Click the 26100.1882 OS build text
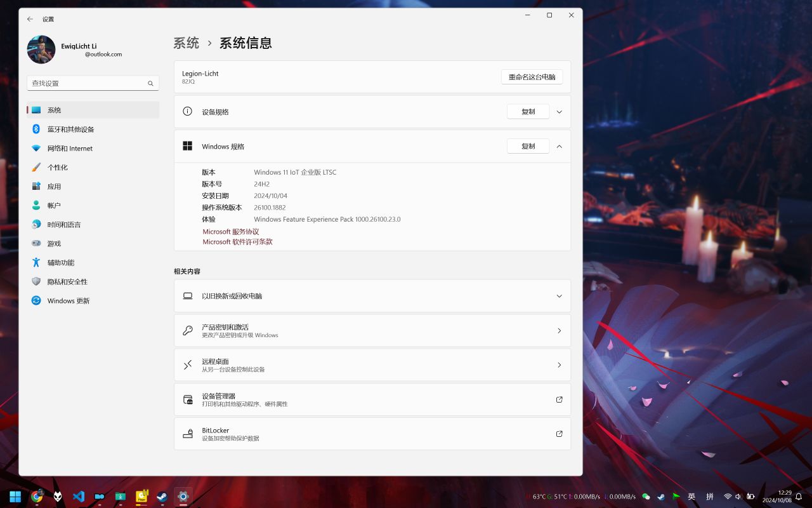 point(270,208)
